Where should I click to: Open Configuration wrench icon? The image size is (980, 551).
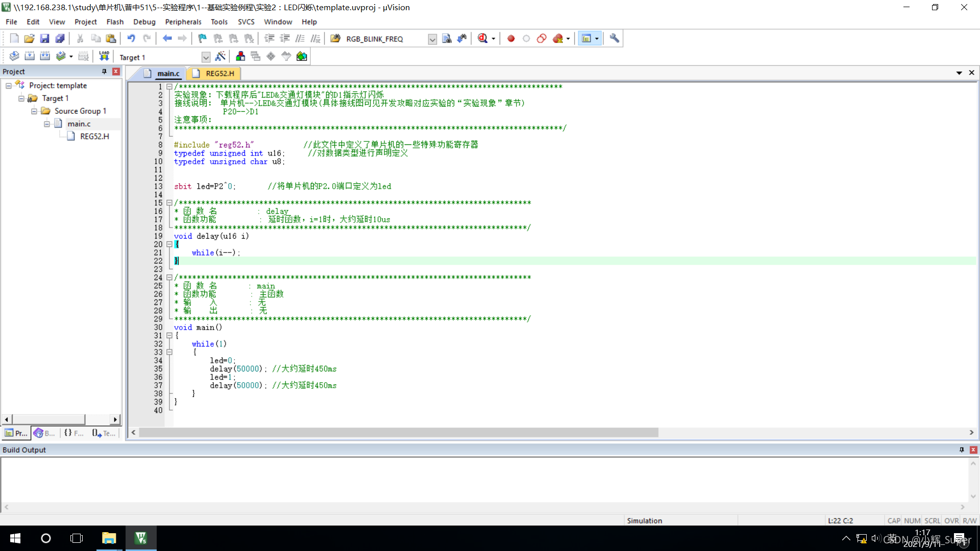[614, 38]
